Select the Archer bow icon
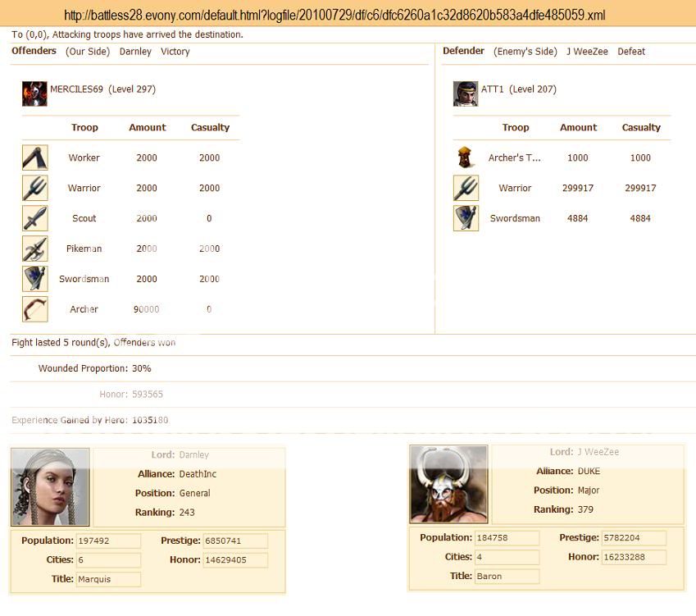 tap(34, 309)
